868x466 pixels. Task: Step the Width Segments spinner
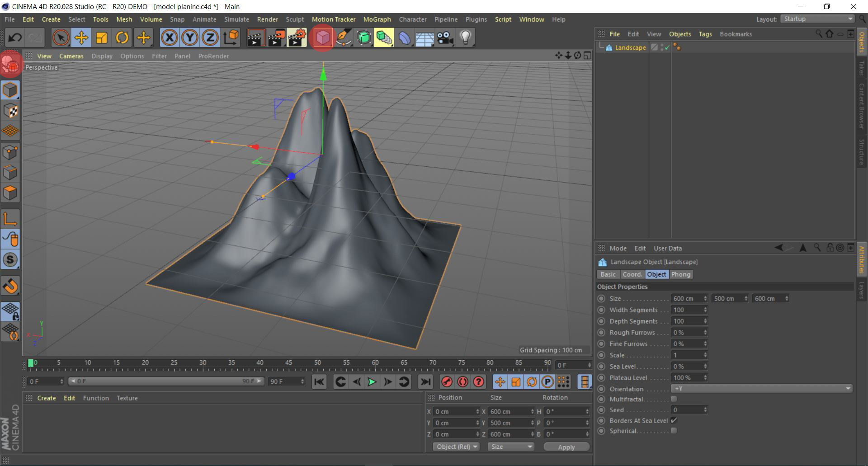pyautogui.click(x=705, y=310)
